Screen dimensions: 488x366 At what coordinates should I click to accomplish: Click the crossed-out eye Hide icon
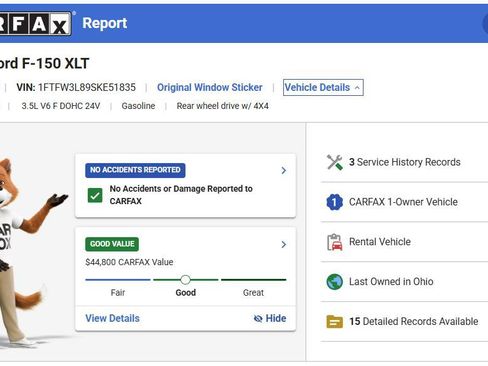(258, 319)
